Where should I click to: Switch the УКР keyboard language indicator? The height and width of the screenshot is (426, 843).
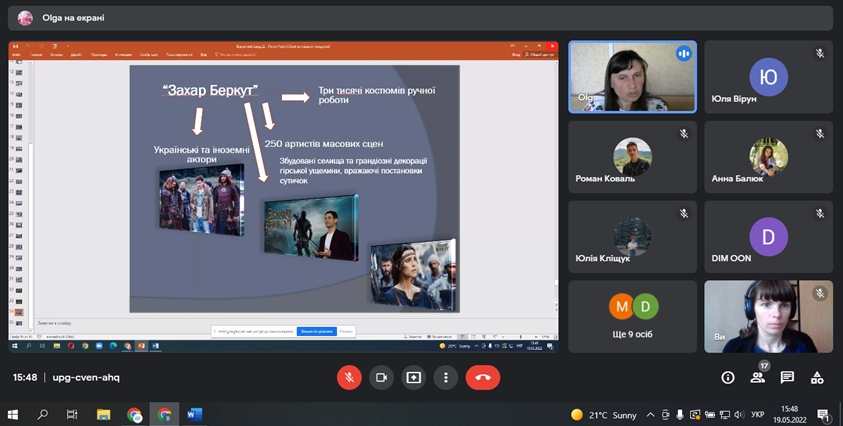click(758, 414)
